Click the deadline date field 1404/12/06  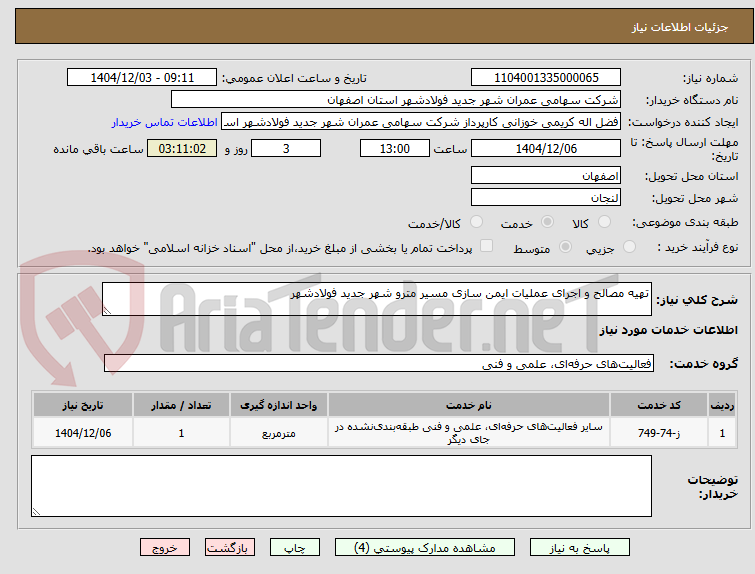coord(546,148)
